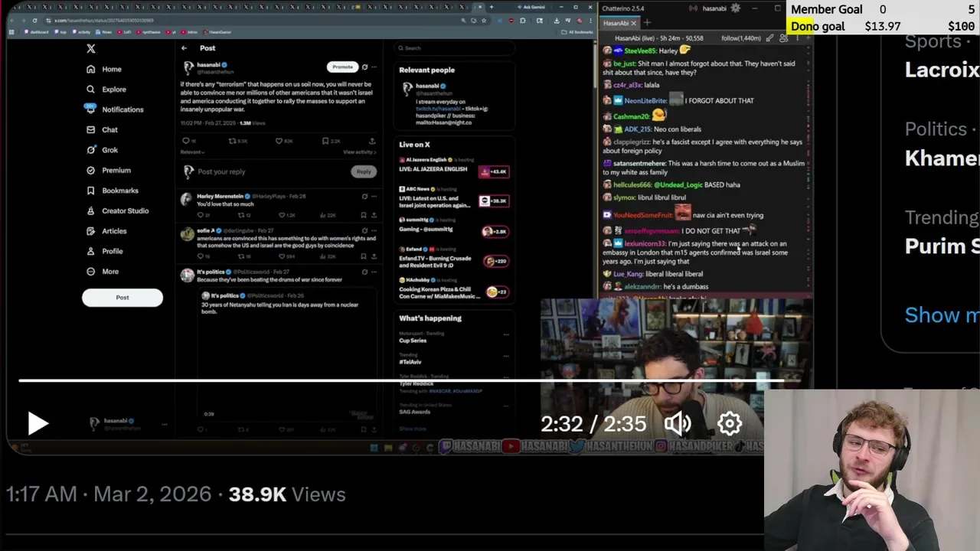980x551 pixels.
Task: Open the synthwave bookmark in bookmarks bar
Action: click(x=149, y=32)
